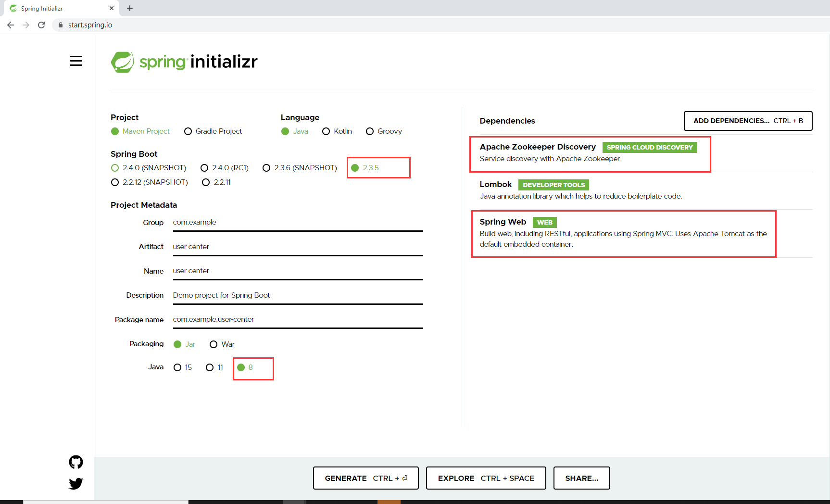Screen dimensions: 830x504
Task: Click the SHARE button
Action: coord(581,478)
